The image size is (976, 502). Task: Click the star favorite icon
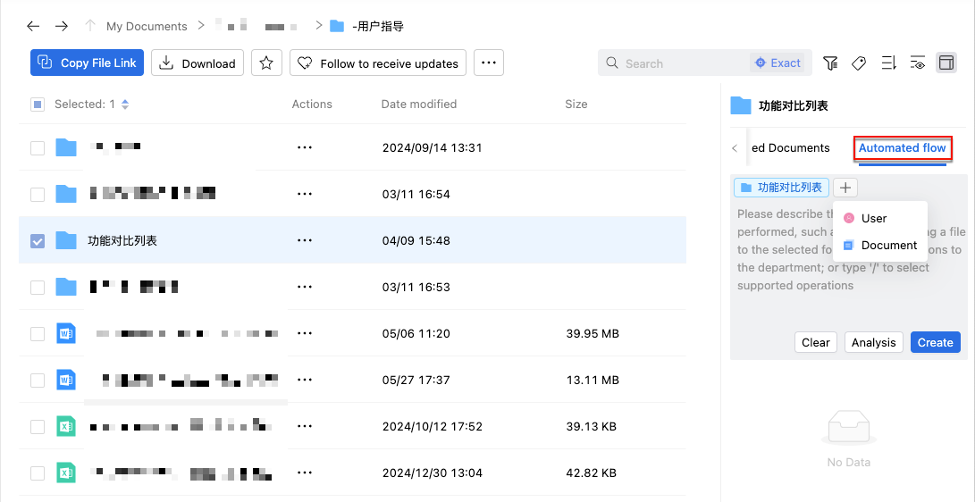(x=266, y=63)
